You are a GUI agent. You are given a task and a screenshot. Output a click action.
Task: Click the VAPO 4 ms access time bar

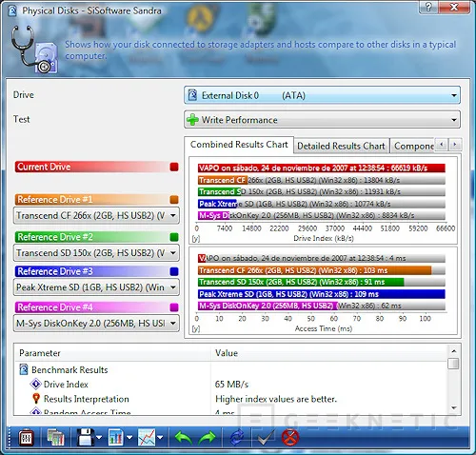click(322, 258)
